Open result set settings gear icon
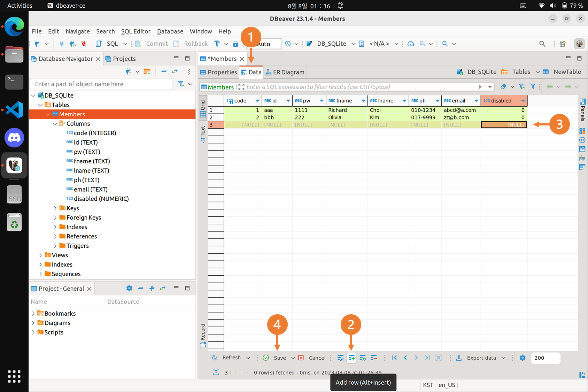This screenshot has height=392, width=588. [523, 358]
